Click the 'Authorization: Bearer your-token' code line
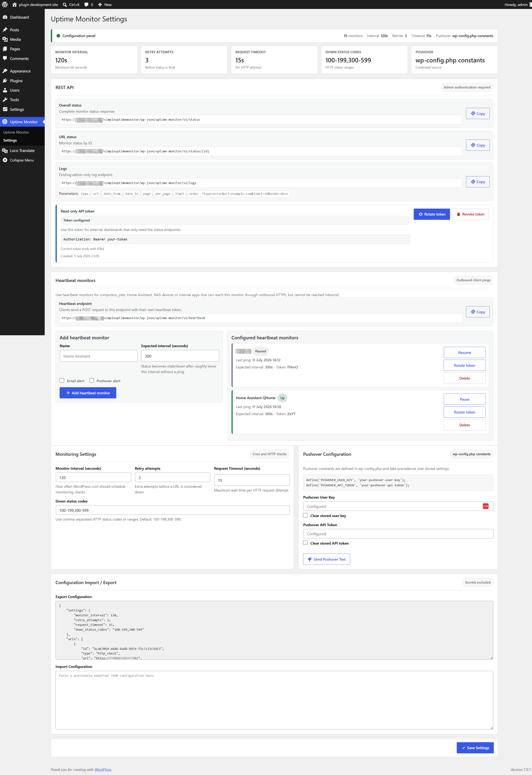 [235, 239]
